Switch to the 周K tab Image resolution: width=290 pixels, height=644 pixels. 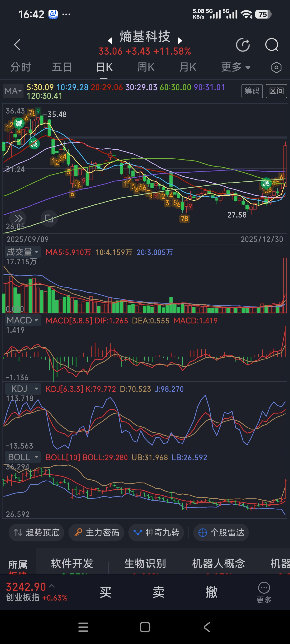[x=146, y=67]
